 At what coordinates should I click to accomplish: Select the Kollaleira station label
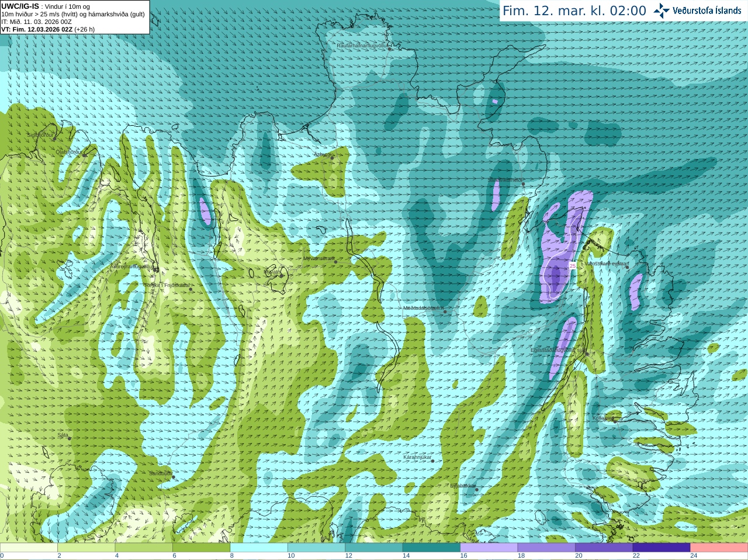point(602,418)
